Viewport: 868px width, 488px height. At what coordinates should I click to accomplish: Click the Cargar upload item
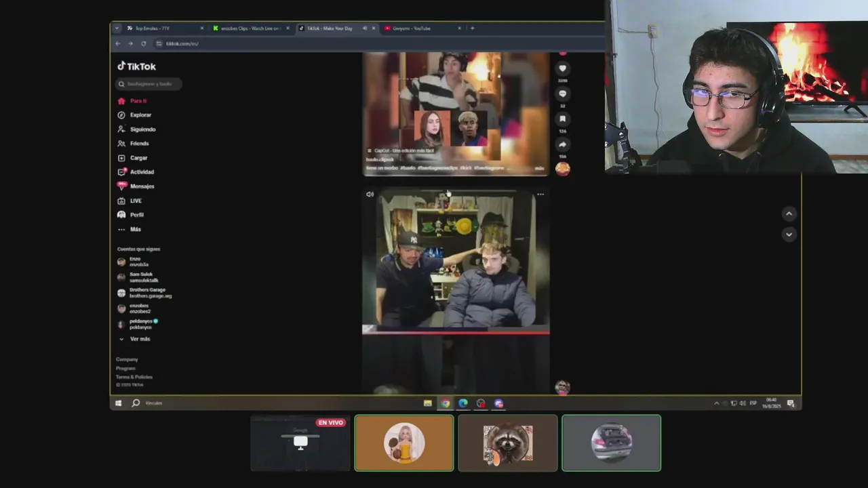click(132, 158)
